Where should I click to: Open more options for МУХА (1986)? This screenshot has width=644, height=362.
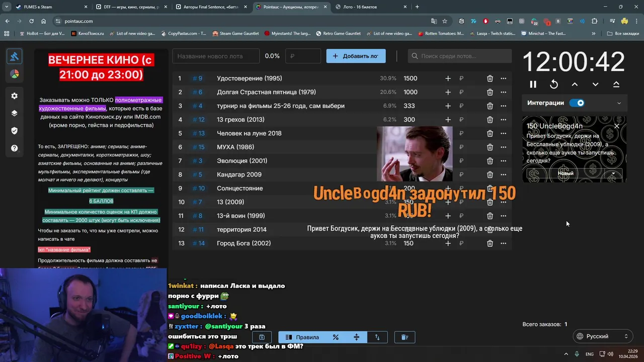[503, 147]
